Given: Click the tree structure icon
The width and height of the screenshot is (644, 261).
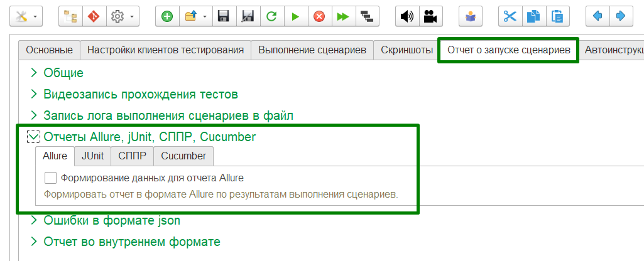Looking at the screenshot, I should (x=70, y=16).
